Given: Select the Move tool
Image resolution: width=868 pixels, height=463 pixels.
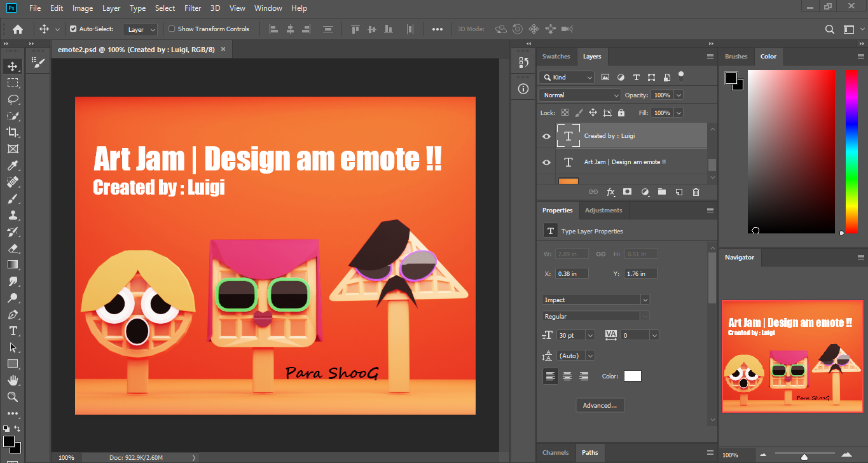Looking at the screenshot, I should pyautogui.click(x=11, y=66).
